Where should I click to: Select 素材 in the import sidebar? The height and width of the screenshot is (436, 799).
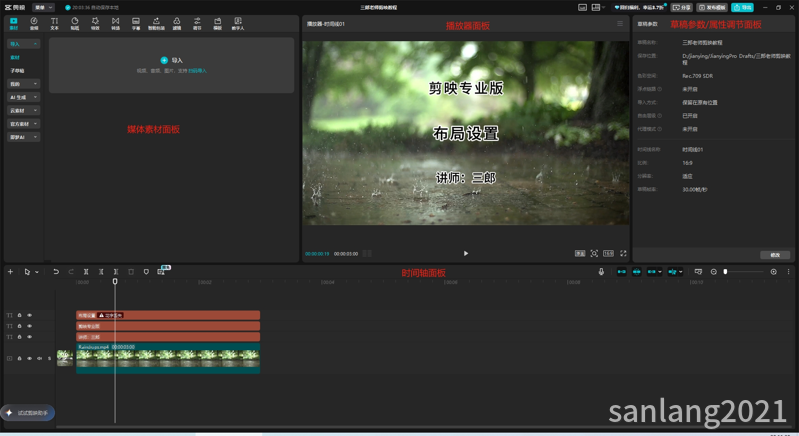pyautogui.click(x=15, y=58)
